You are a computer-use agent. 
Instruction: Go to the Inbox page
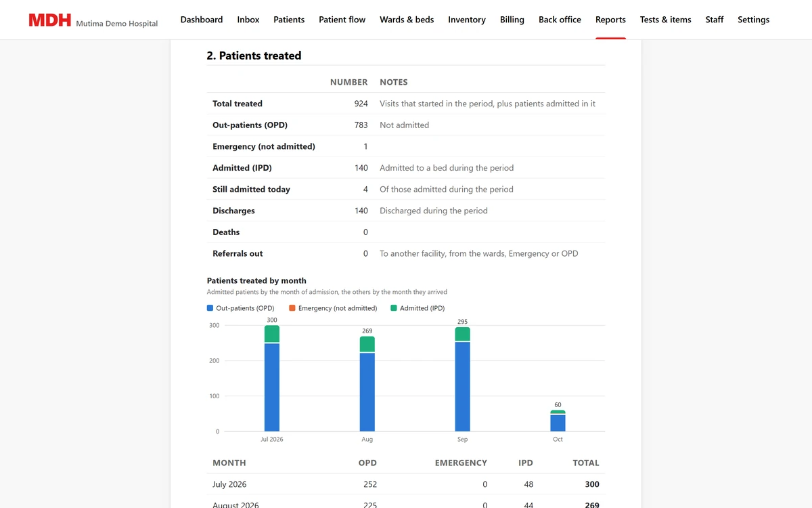(248, 20)
